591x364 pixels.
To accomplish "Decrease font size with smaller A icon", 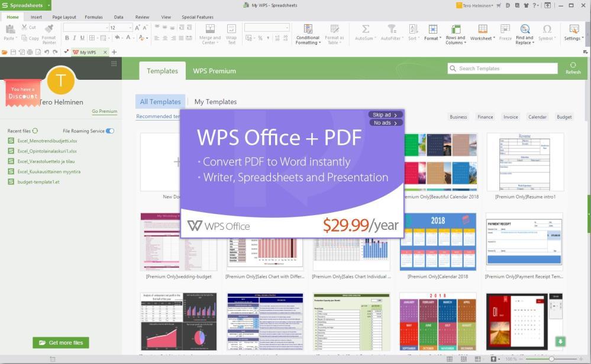I will 145,28.
